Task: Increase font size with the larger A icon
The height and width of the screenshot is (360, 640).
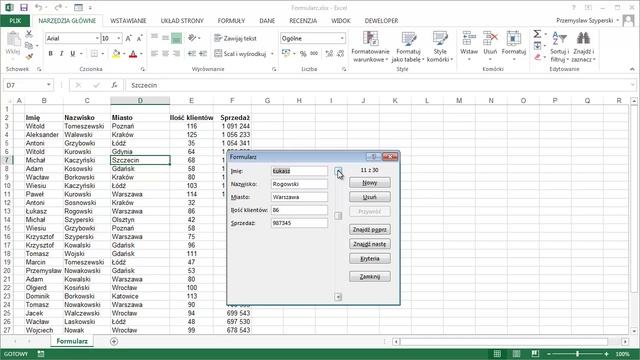Action: (x=129, y=38)
